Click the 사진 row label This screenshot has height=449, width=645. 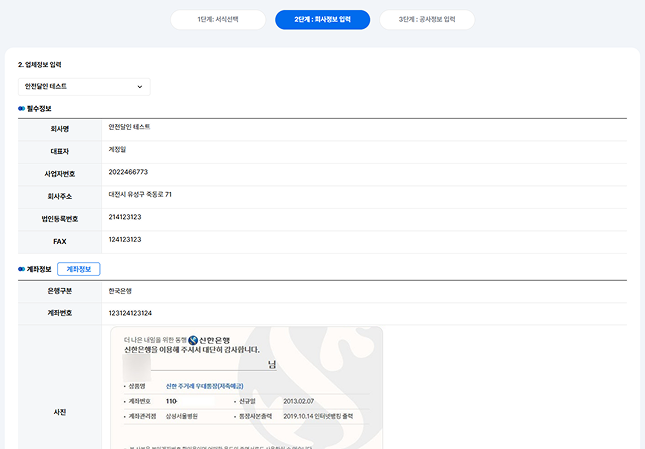pos(60,411)
